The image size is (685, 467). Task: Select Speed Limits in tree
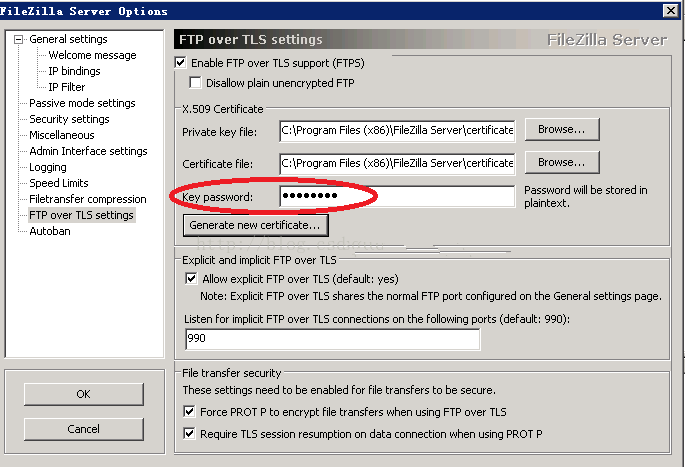pyautogui.click(x=59, y=183)
